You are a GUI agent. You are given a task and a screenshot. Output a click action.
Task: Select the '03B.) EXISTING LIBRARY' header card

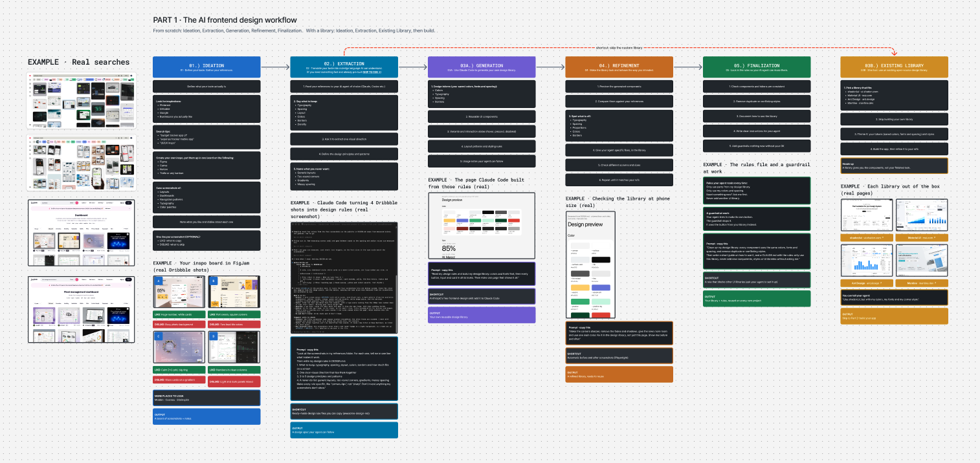[x=894, y=67]
